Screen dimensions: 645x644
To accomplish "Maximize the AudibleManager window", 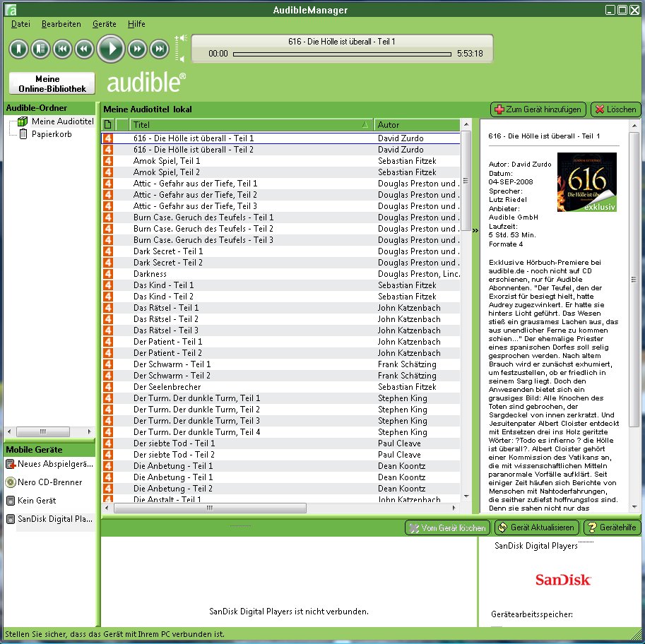I will pos(623,10).
